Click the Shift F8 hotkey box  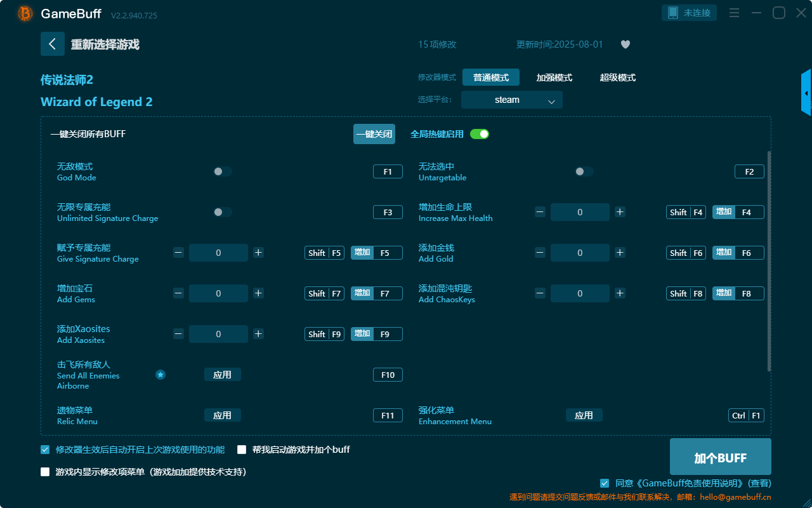[x=686, y=293]
